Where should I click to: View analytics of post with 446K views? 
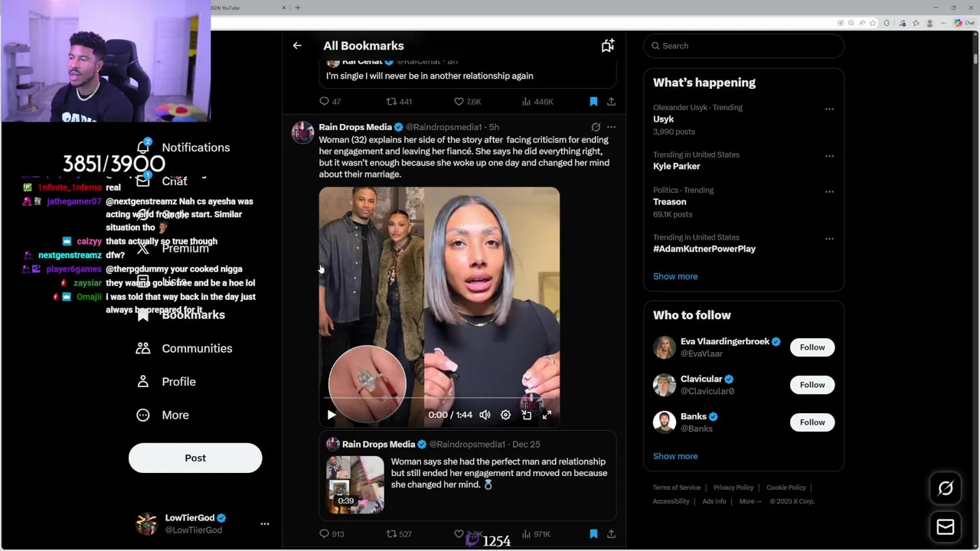tap(537, 101)
